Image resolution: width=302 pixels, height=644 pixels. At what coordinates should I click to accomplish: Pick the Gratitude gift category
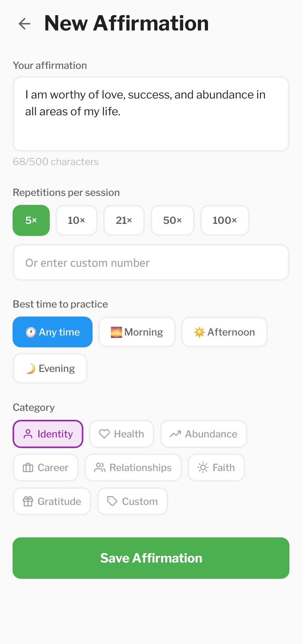click(52, 501)
